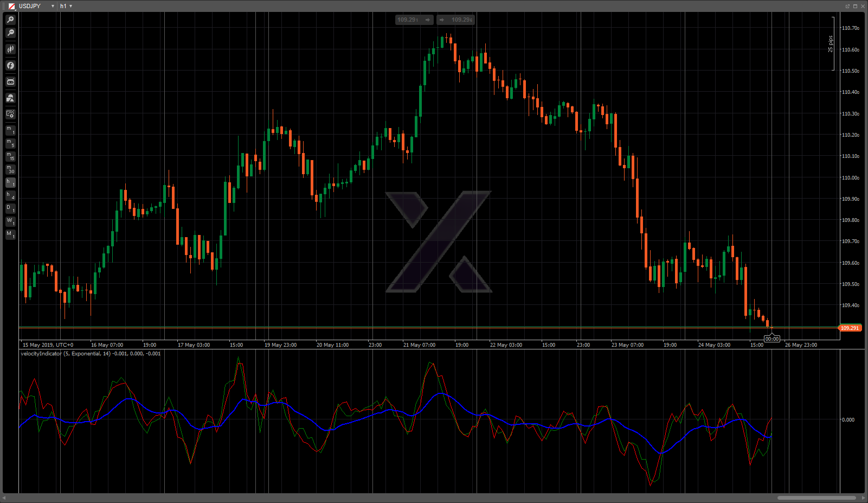The width and height of the screenshot is (868, 503).
Task: Click the 25 pips scale indicator
Action: 831,43
